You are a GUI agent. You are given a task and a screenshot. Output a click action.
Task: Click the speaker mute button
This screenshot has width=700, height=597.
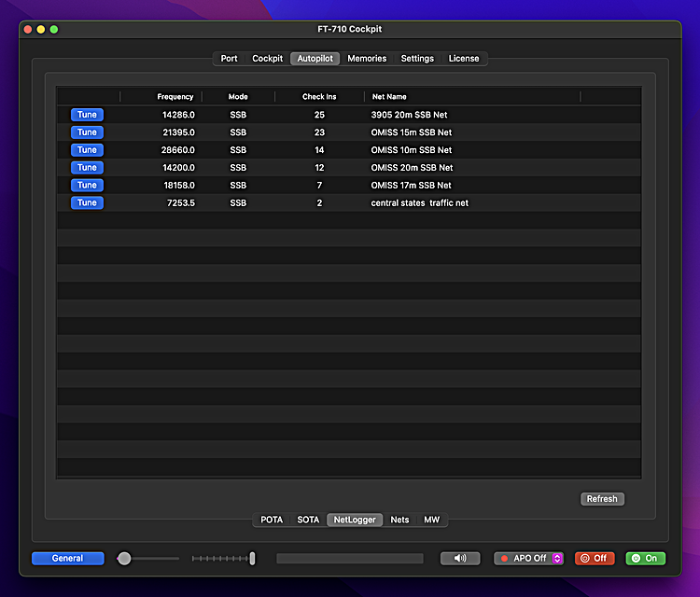(x=460, y=558)
